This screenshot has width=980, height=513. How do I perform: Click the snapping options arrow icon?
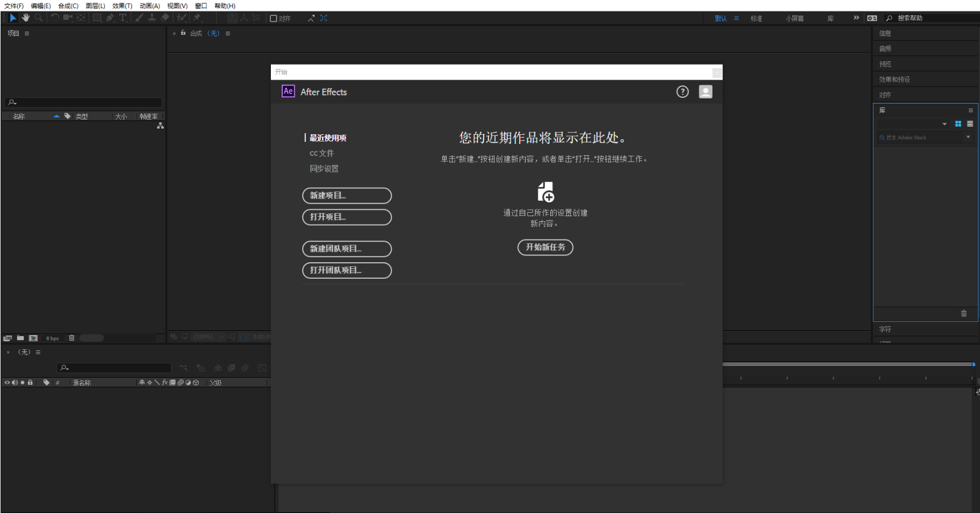pos(311,18)
